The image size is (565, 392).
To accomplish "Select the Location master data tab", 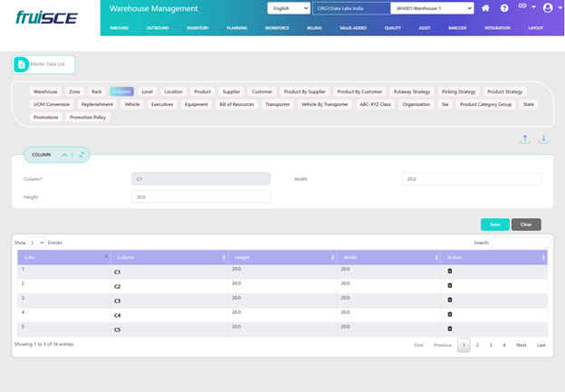I will (x=174, y=91).
